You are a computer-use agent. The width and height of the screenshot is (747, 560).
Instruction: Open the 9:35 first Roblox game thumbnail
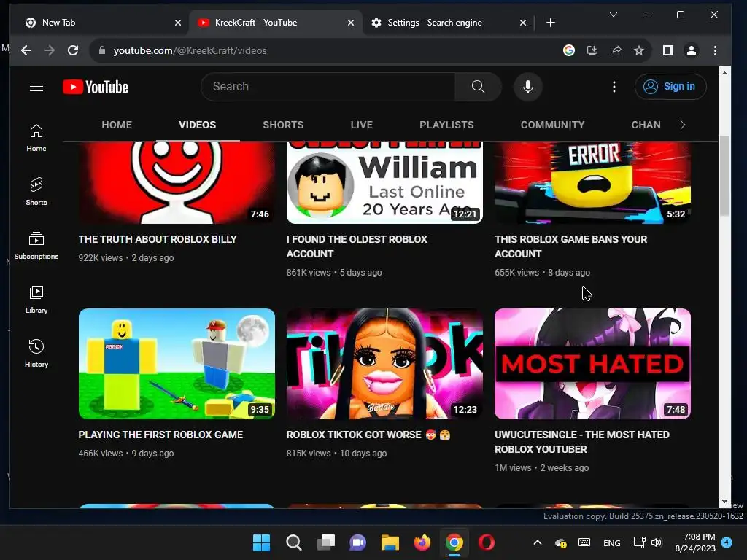(x=177, y=364)
